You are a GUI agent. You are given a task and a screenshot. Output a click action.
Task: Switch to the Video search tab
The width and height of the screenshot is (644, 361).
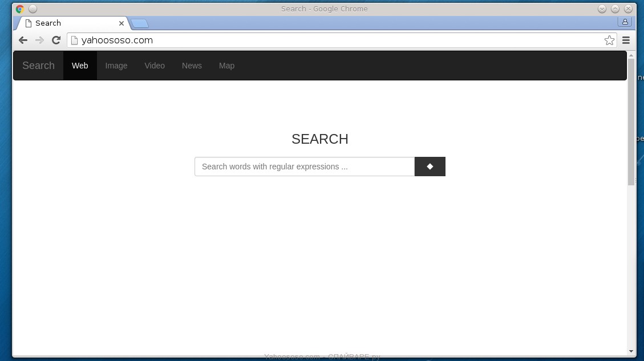coord(155,66)
